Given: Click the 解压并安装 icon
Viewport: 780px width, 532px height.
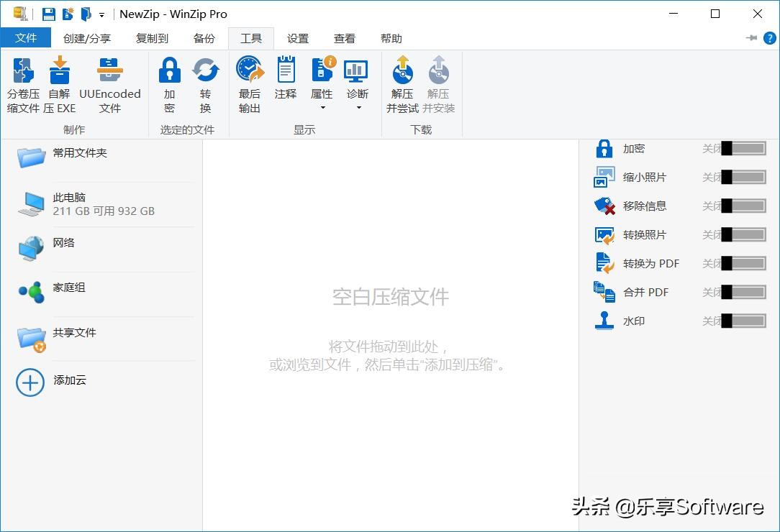Looking at the screenshot, I should click(x=438, y=83).
